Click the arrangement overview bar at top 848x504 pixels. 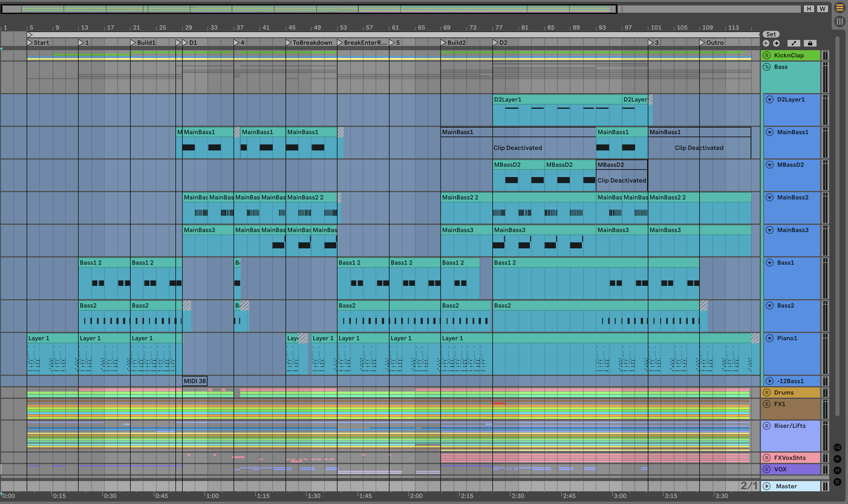pos(306,9)
